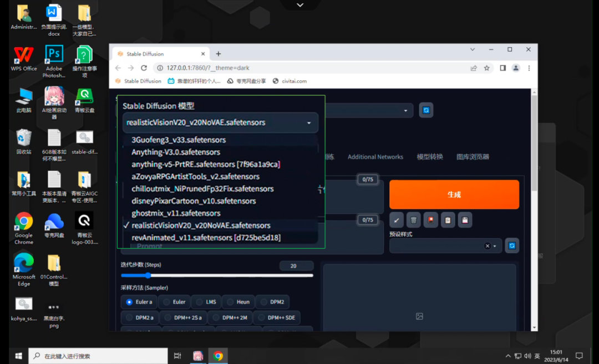Open Windows Start menu

(x=18, y=356)
